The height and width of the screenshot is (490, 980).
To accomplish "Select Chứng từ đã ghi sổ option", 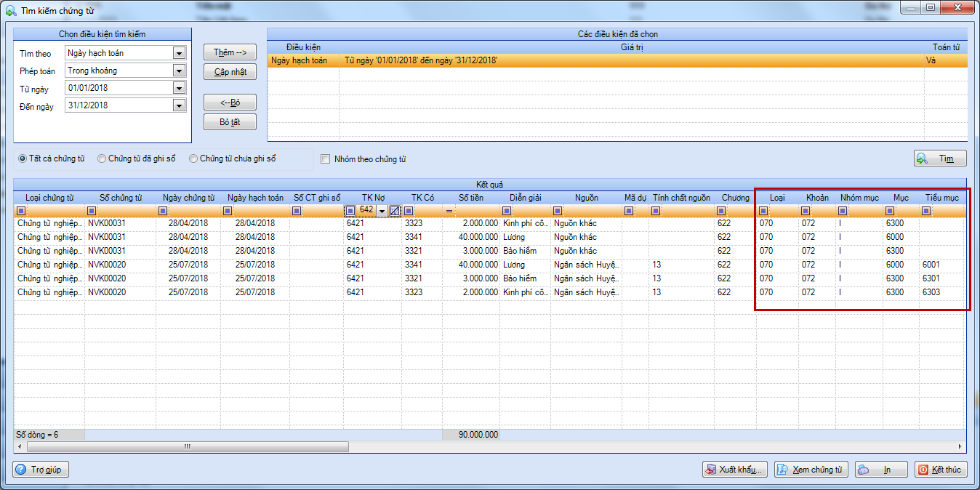I will 136,158.
